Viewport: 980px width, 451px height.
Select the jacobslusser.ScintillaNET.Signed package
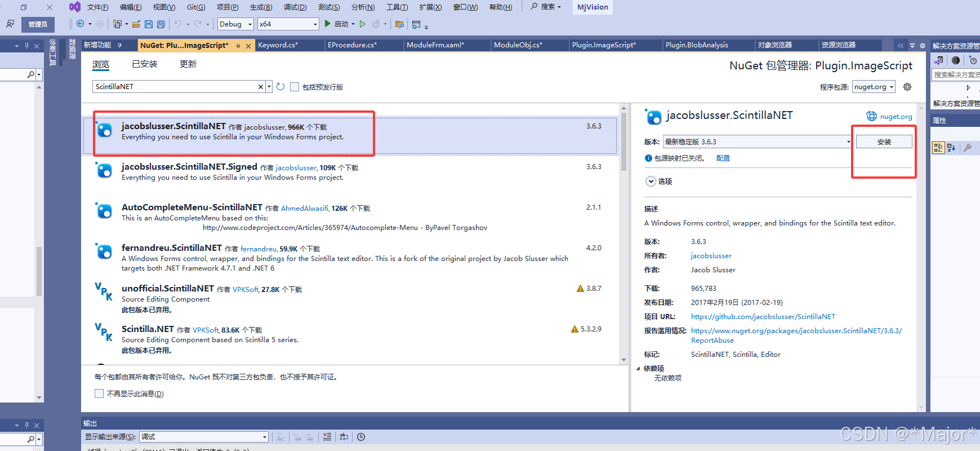(x=350, y=172)
